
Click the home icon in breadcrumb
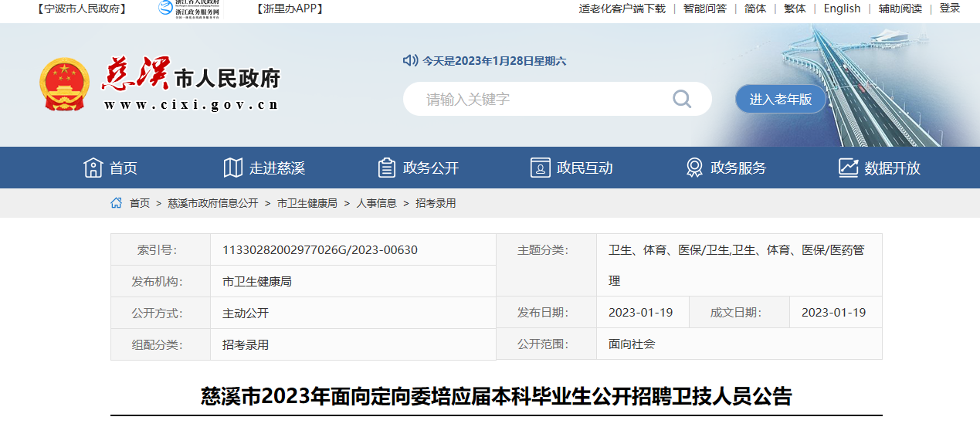coord(117,203)
